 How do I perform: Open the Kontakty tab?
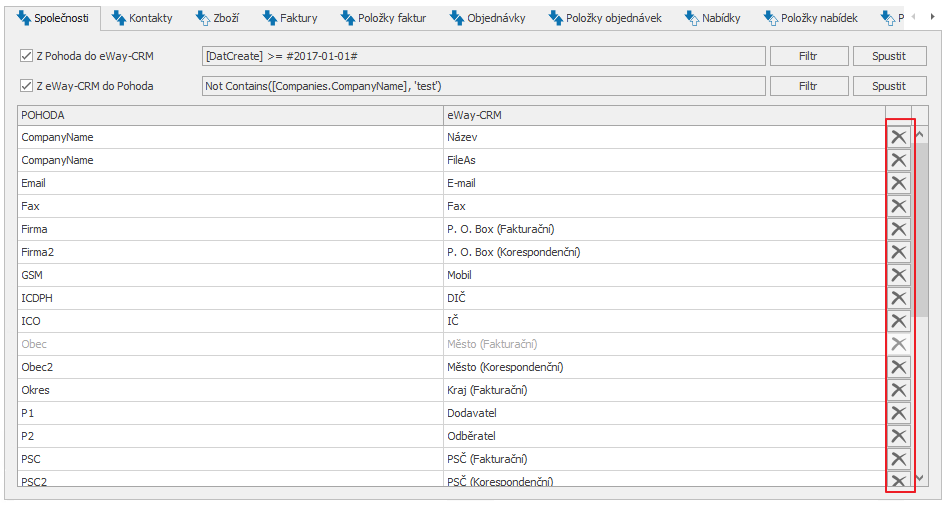[x=142, y=18]
